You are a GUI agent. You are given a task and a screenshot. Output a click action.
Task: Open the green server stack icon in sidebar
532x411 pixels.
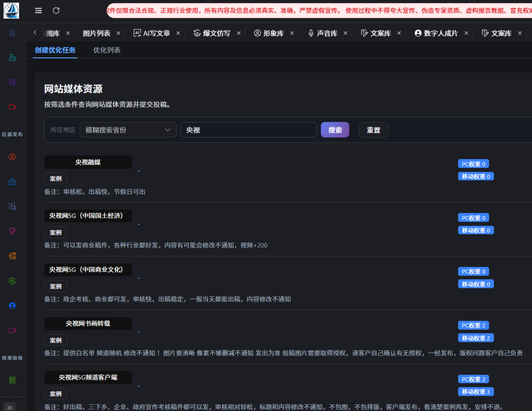pyautogui.click(x=12, y=380)
